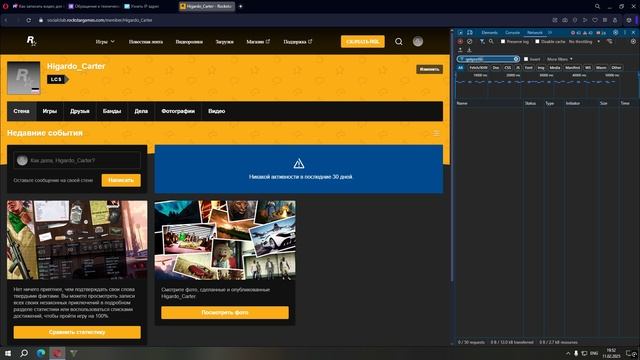Viewport: 640px width, 360px height.
Task: Switch to the Стена profile tab
Action: click(21, 111)
